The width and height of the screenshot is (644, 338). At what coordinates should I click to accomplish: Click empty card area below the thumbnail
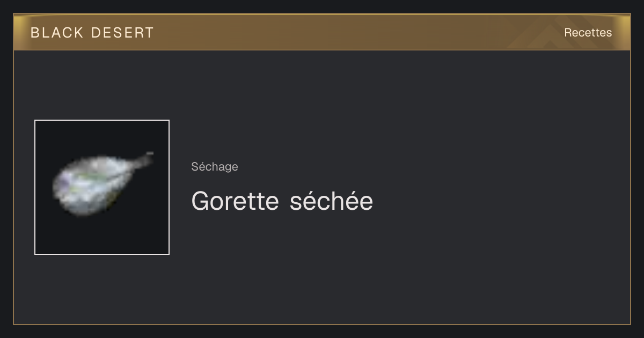click(x=102, y=289)
